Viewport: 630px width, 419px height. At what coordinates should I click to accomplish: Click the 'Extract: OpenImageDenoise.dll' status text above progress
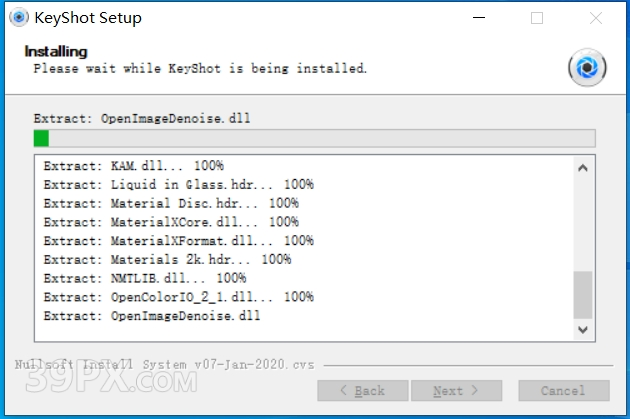(142, 118)
